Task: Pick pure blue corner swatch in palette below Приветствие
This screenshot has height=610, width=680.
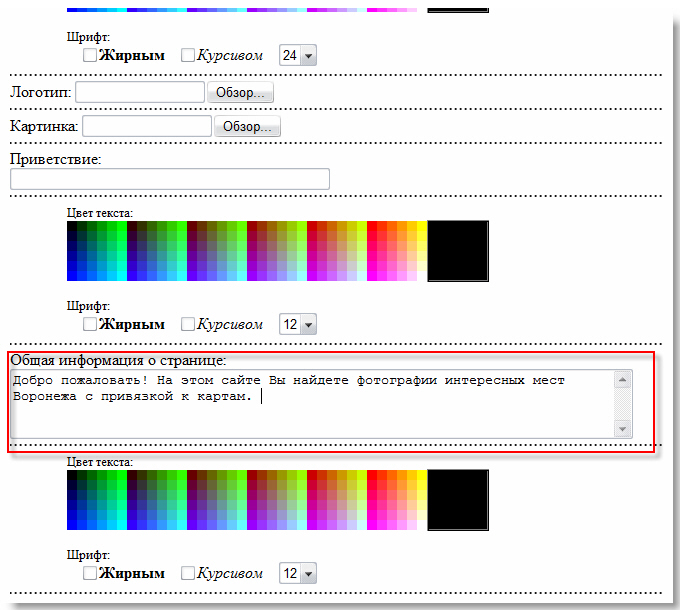Action: coord(72,276)
